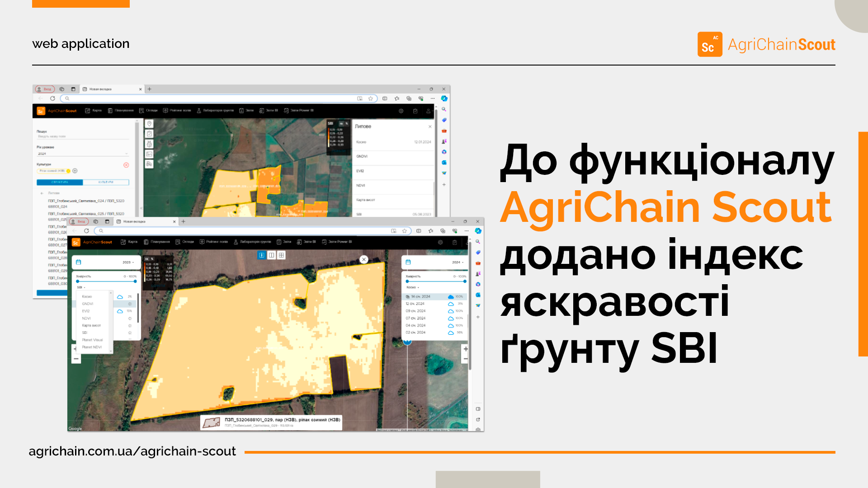Open Огляди in front window menu

click(185, 242)
